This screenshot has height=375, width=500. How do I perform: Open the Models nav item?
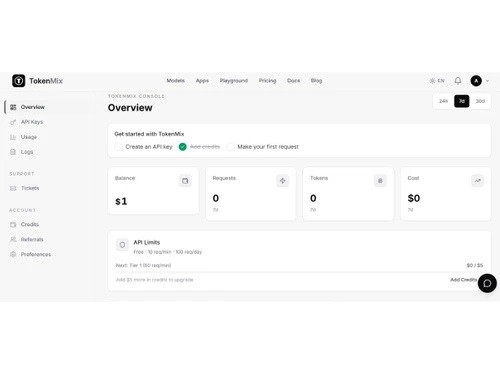point(175,81)
